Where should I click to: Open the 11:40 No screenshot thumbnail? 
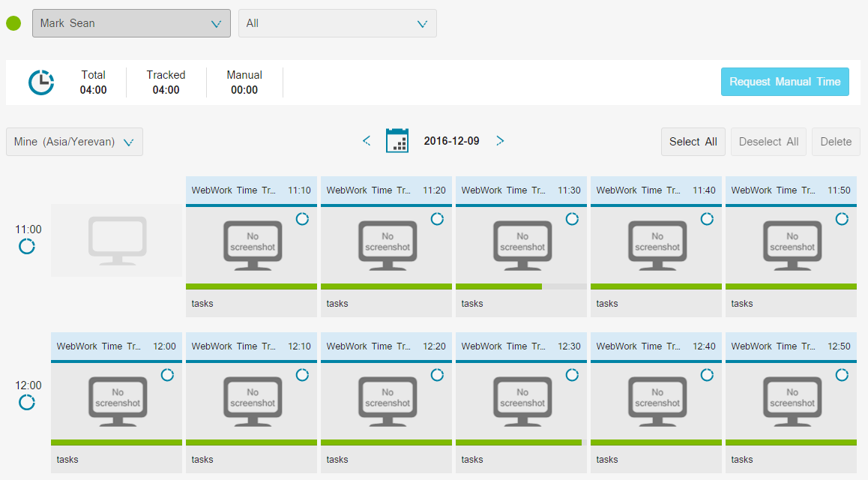coord(657,245)
